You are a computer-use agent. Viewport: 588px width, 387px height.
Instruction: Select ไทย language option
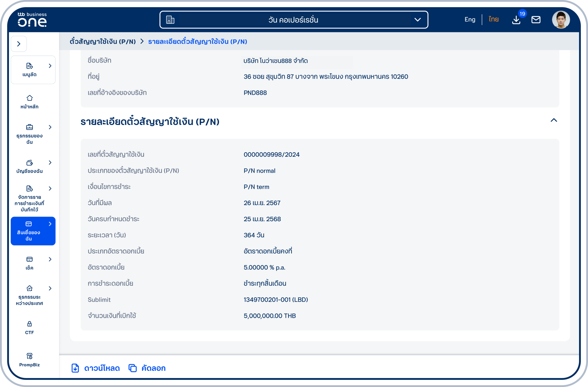(x=493, y=19)
